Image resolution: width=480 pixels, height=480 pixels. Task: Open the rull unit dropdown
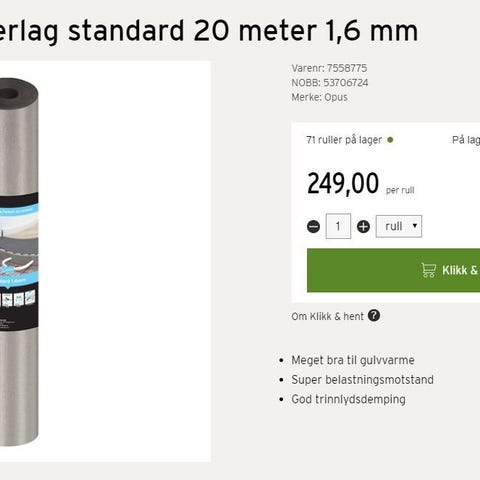399,226
